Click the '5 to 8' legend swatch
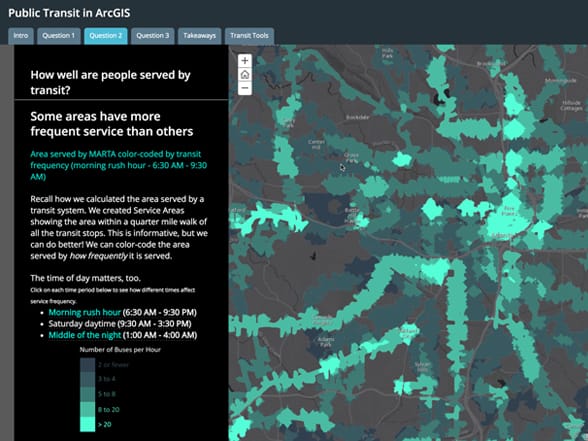This screenshot has height=441, width=588. (x=87, y=394)
